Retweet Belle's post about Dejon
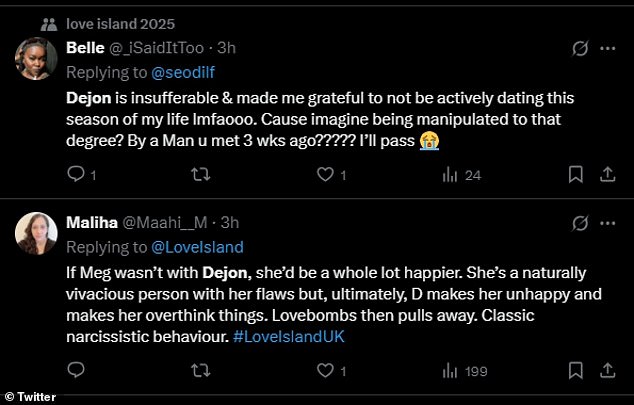This screenshot has width=634, height=405. tap(200, 174)
